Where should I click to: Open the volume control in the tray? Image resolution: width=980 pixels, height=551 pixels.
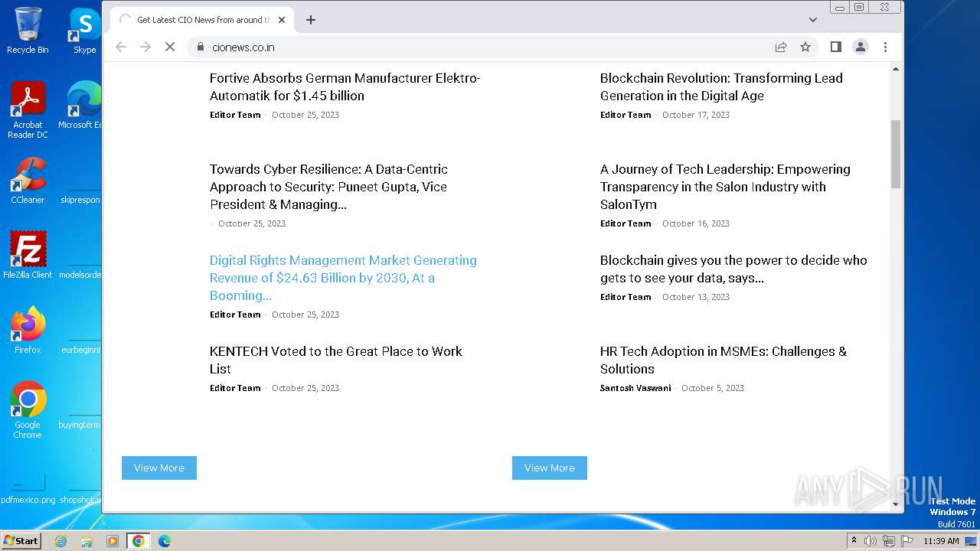click(871, 541)
